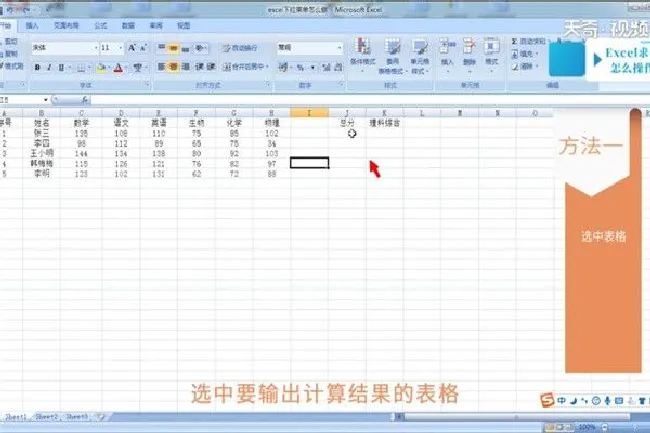Switch to Insert (插入) ribbon tab
Image resolution: width=650 pixels, height=433 pixels.
[32, 26]
